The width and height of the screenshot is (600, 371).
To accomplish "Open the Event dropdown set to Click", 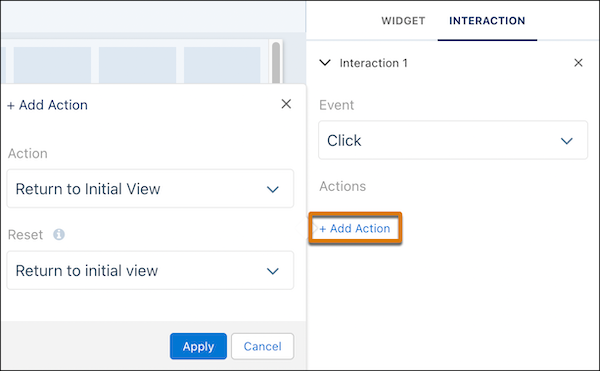I will pos(453,140).
